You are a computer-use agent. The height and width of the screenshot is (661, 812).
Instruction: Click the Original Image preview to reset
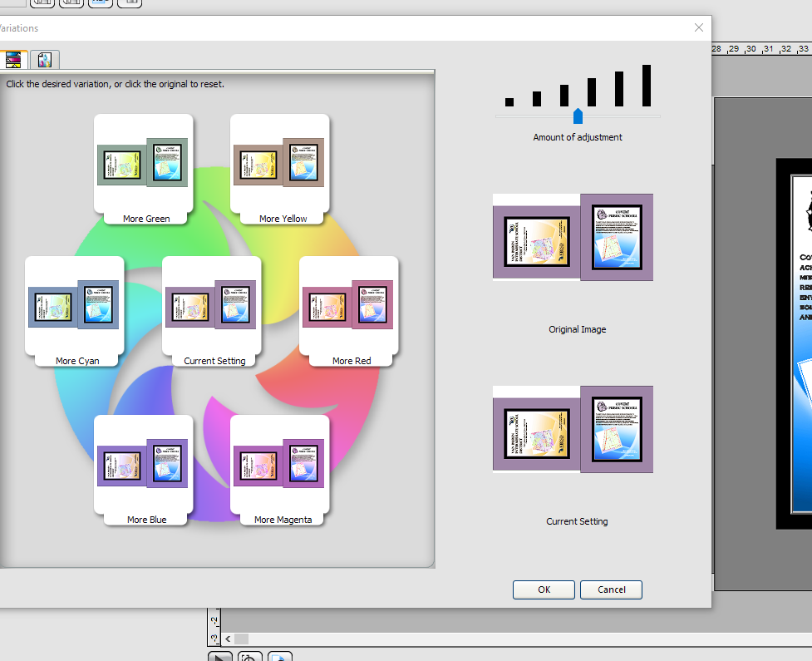pyautogui.click(x=573, y=237)
